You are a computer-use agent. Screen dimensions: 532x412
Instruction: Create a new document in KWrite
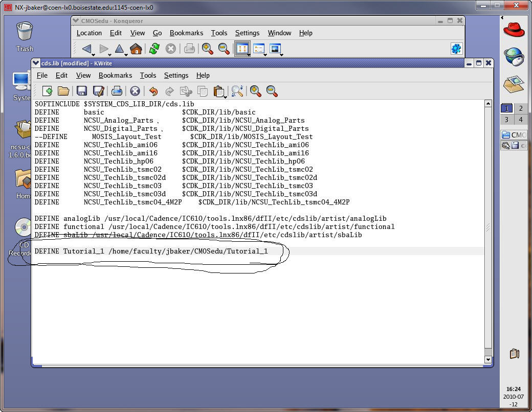(47, 91)
